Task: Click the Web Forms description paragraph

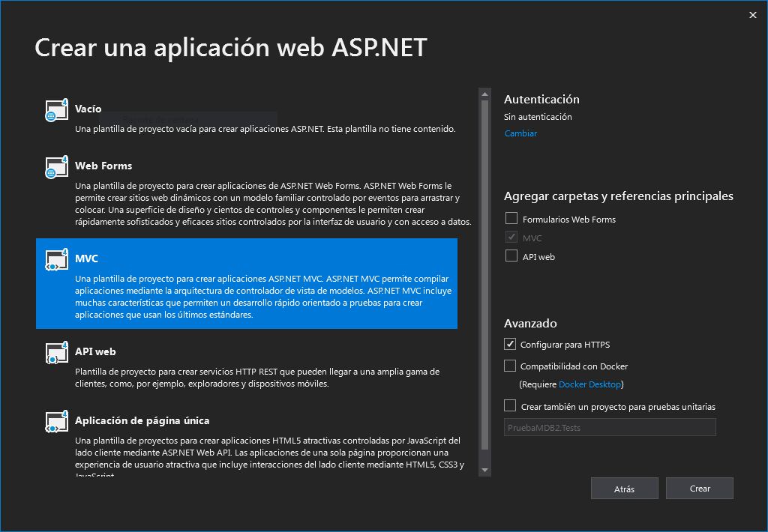Action: 273,204
